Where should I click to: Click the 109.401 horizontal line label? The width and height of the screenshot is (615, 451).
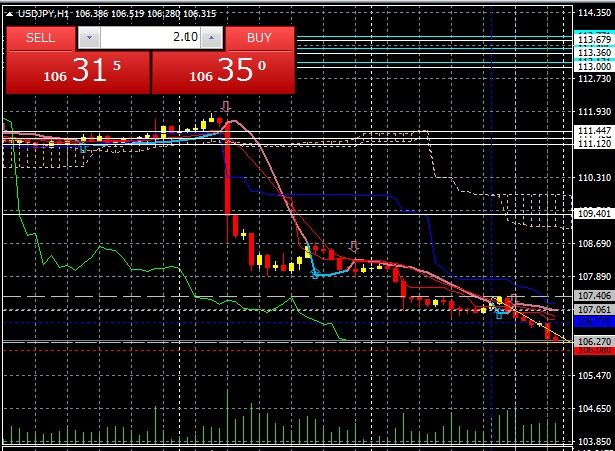595,214
